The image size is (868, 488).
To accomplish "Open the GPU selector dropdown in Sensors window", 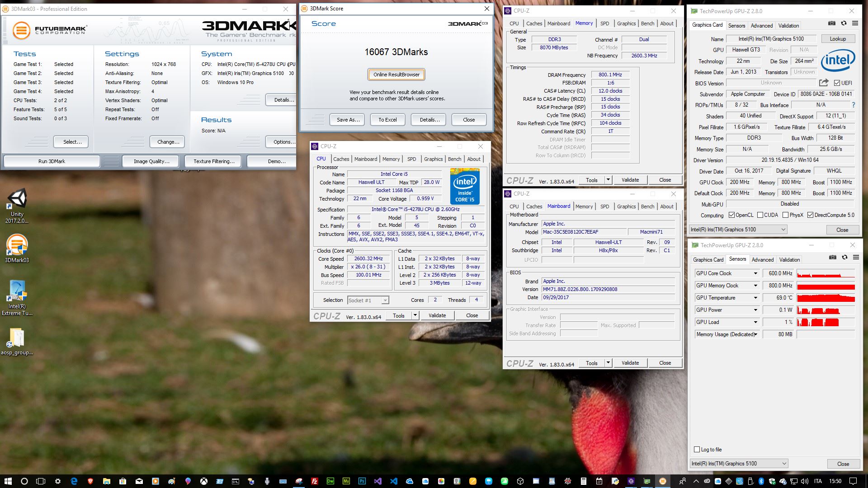I will (739, 464).
